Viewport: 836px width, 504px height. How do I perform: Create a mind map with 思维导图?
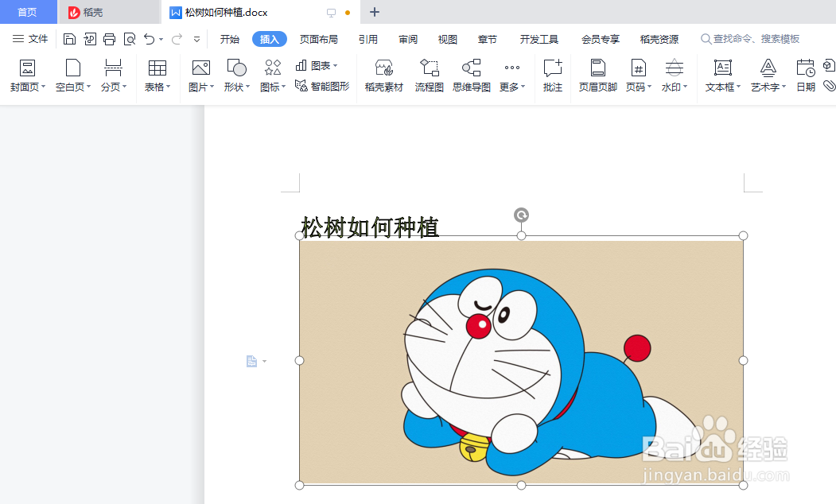click(x=472, y=75)
